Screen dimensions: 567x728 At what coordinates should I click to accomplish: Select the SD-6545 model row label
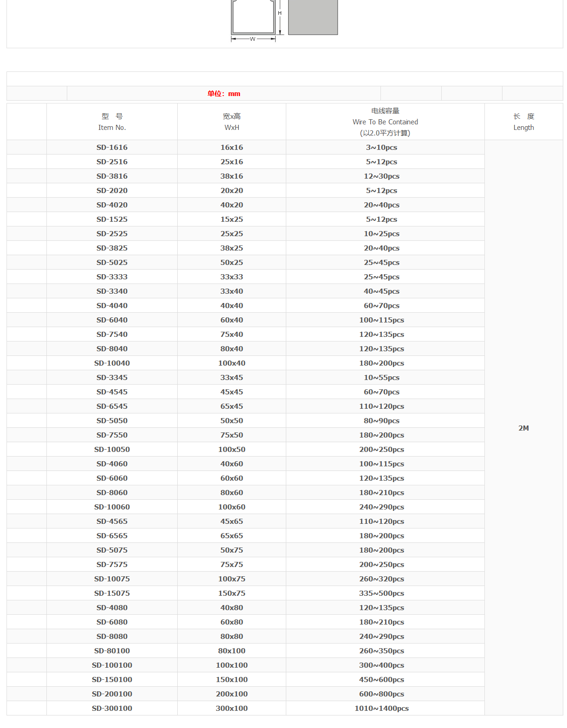[112, 406]
